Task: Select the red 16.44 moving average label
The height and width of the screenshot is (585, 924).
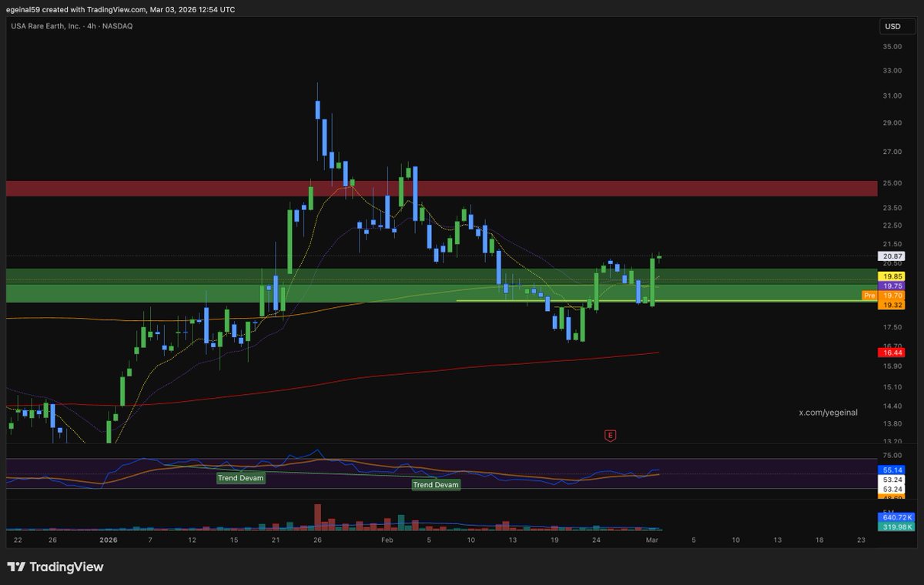Action: (893, 352)
